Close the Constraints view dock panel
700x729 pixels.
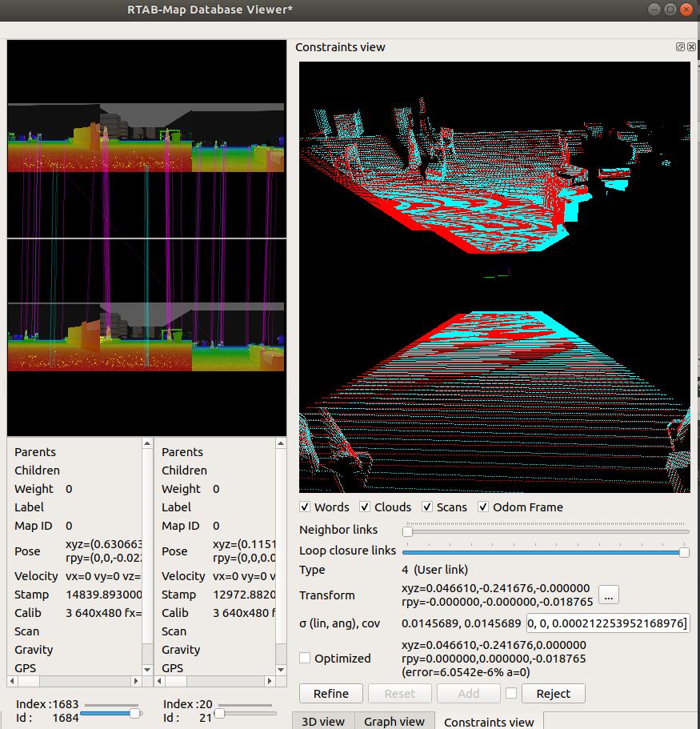[691, 47]
